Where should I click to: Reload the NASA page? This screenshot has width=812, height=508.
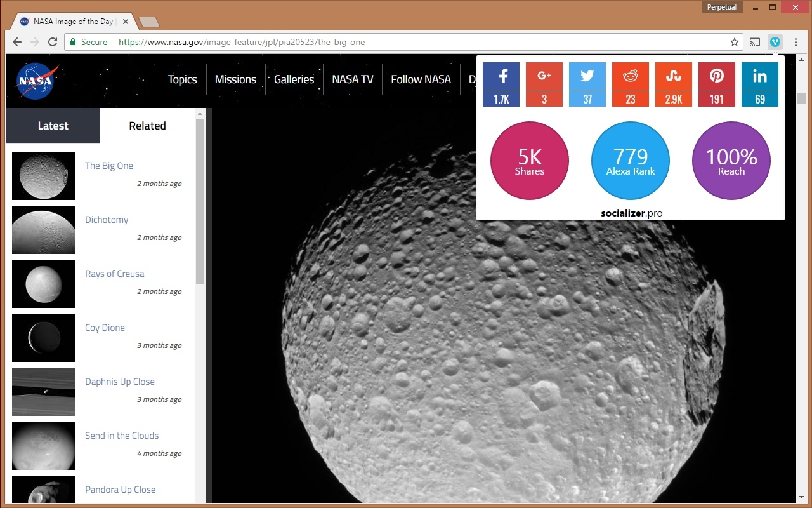53,42
